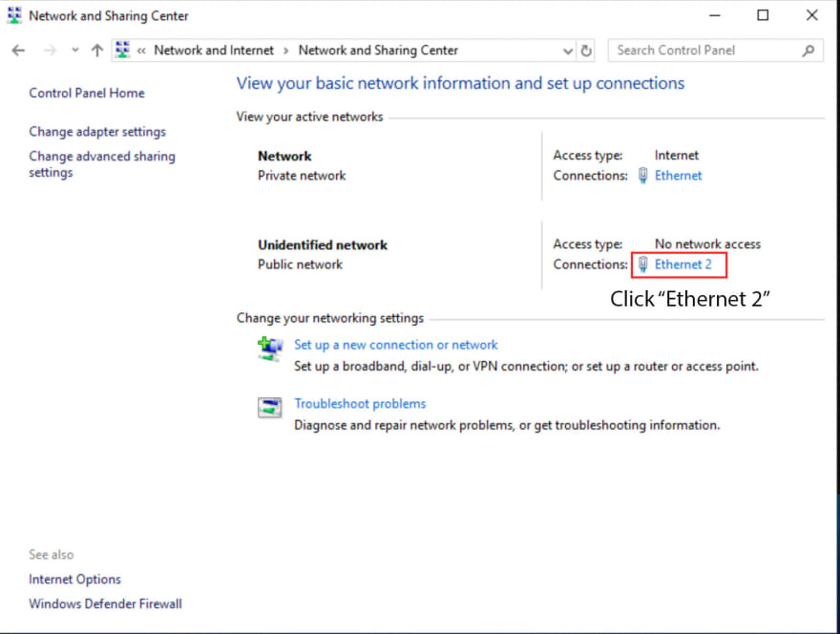Open the recent locations dropdown arrow
The image size is (840, 634).
tap(75, 51)
